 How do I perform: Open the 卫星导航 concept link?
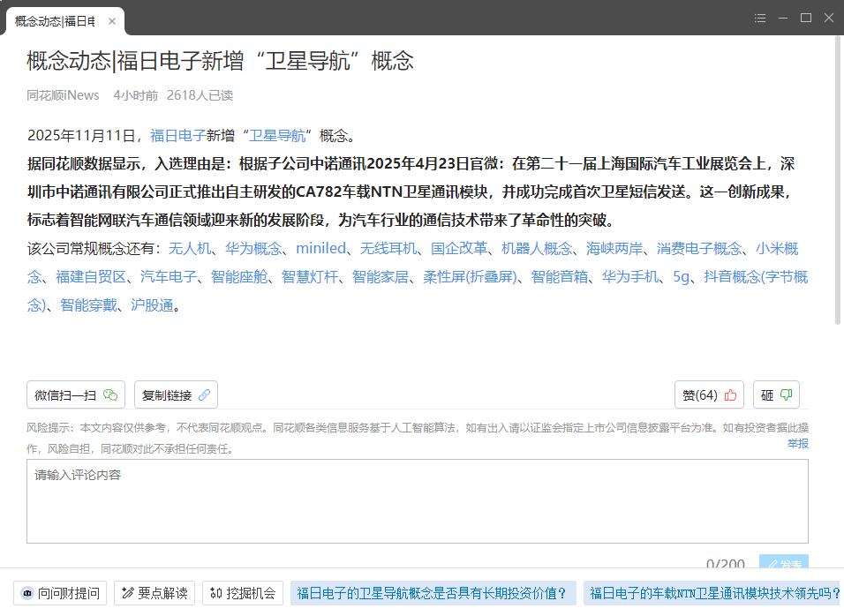(x=277, y=136)
